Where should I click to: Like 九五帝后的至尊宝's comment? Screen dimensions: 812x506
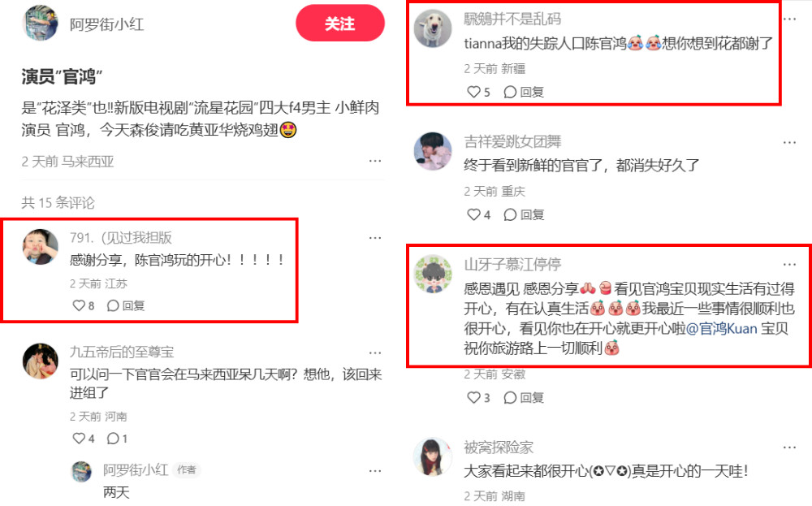(84, 439)
